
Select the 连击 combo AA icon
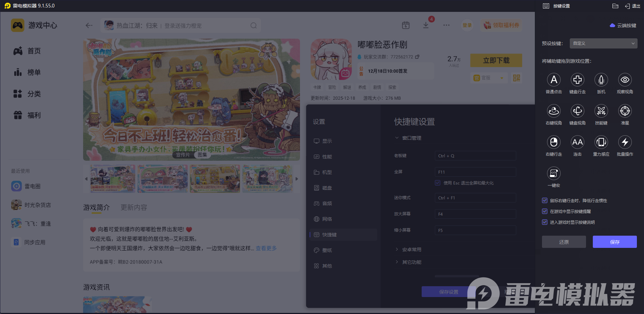coord(578,142)
